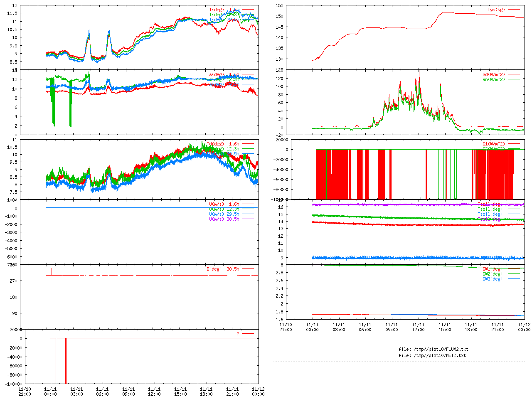Click '11/11 15:00' on right column time axis
The height and width of the screenshot is (399, 532).
click(445, 327)
